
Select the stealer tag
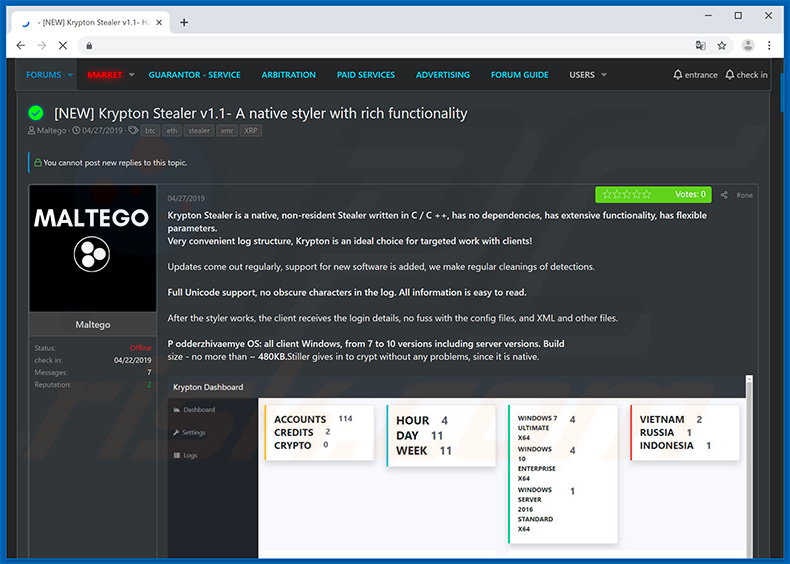point(199,131)
